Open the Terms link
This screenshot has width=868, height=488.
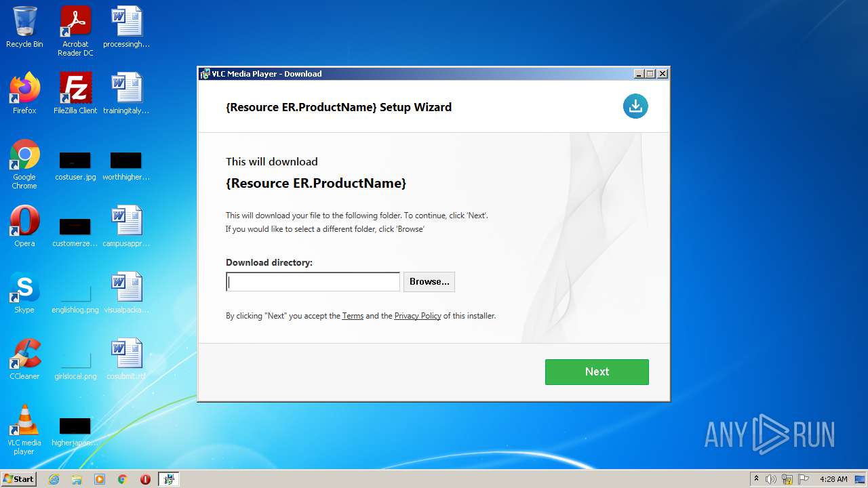(353, 316)
